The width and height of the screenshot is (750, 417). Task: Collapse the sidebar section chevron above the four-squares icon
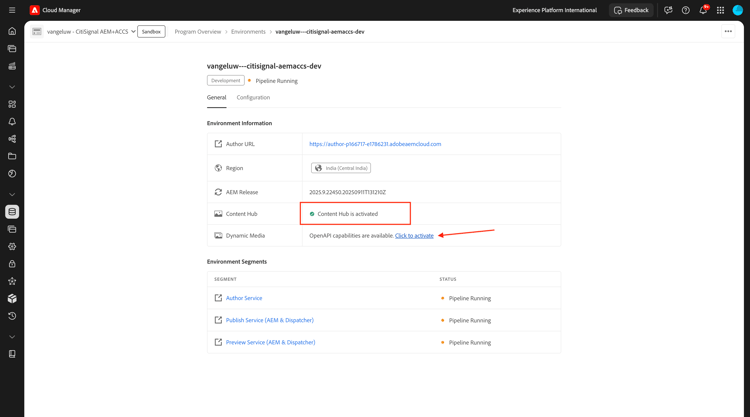12,87
